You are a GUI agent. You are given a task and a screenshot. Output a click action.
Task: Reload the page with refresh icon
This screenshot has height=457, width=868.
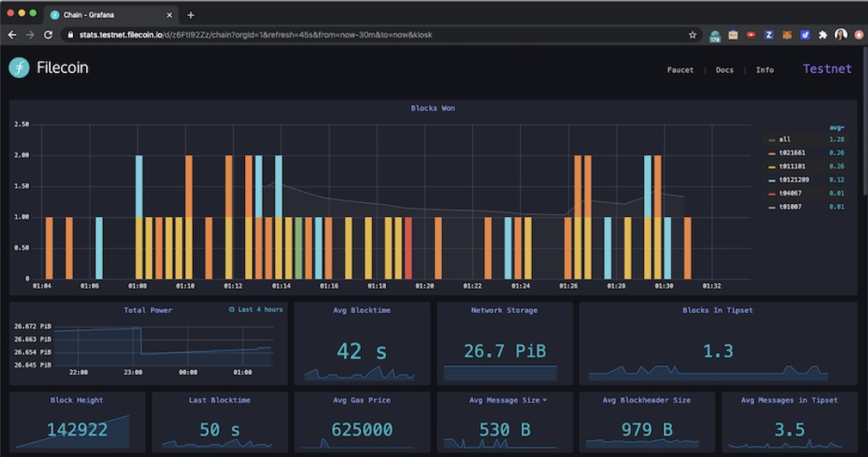48,35
